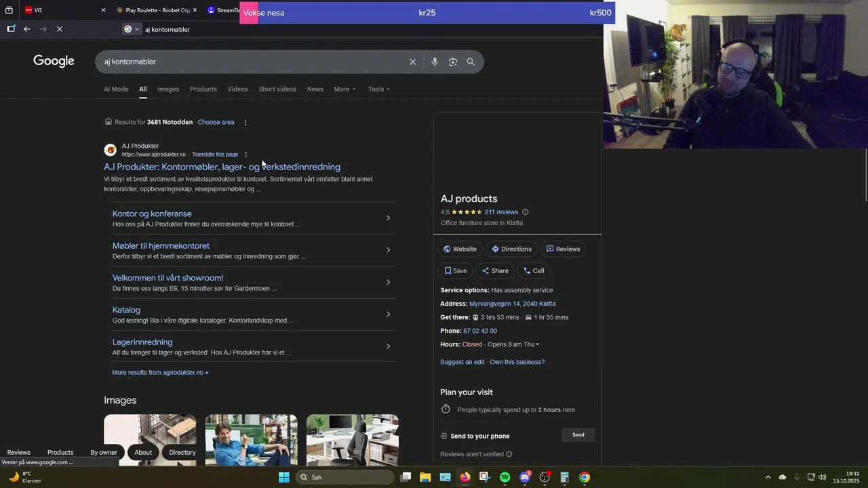Open File Explorer from taskbar
Viewport: 868px width, 488px height.
[x=425, y=477]
